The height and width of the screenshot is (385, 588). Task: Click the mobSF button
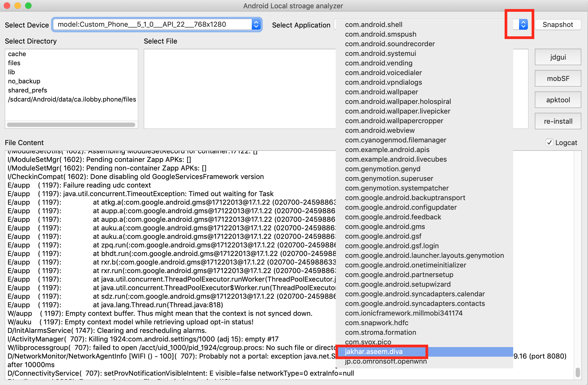(x=558, y=78)
